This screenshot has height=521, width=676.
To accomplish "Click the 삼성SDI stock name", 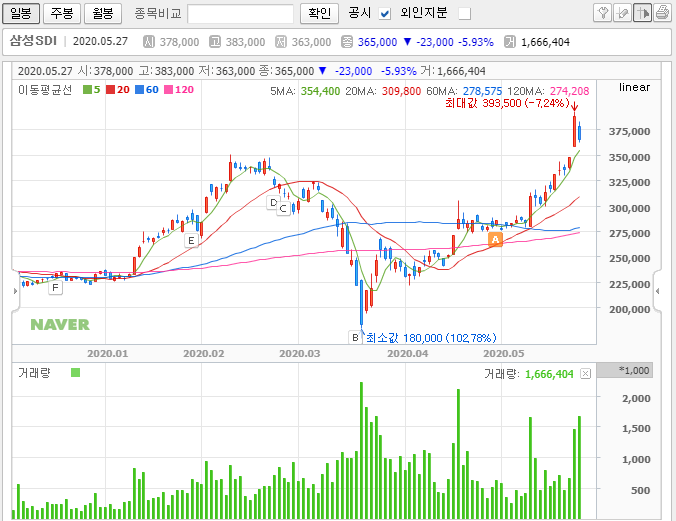I will pyautogui.click(x=33, y=41).
